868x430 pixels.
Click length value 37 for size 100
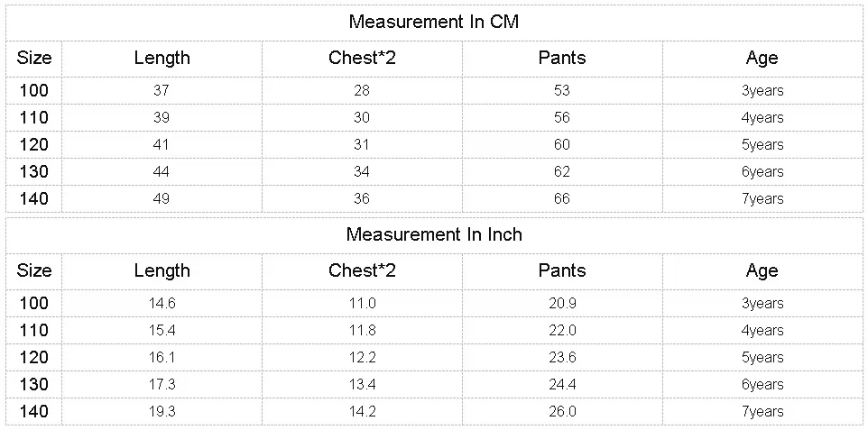coord(162,90)
